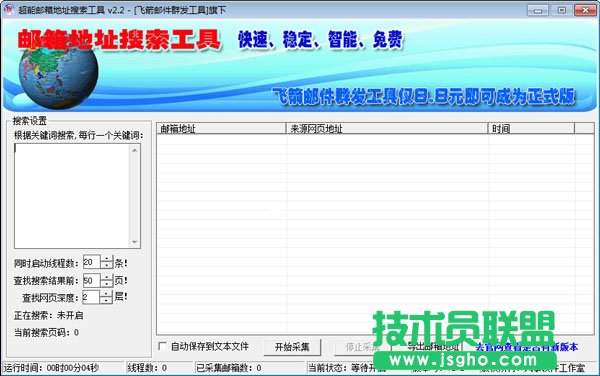Click the 导出邮箱地址 button
Screen dimensions: 600x376
coord(432,347)
